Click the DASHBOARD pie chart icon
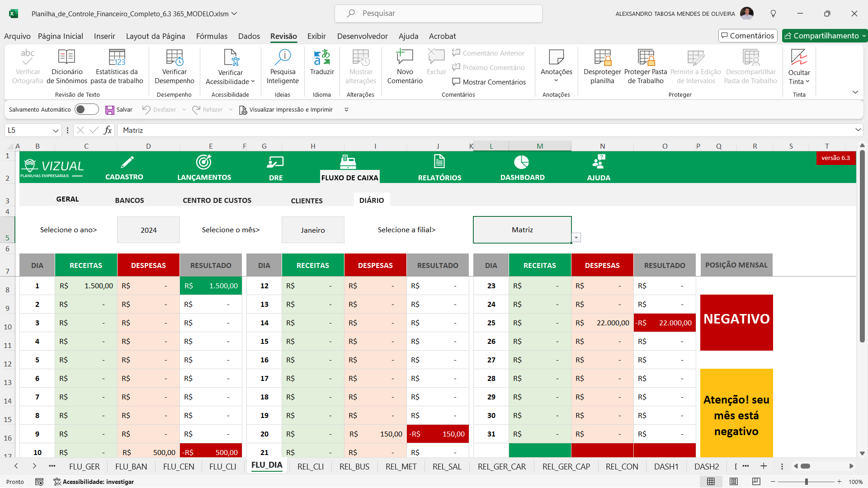 coord(522,162)
